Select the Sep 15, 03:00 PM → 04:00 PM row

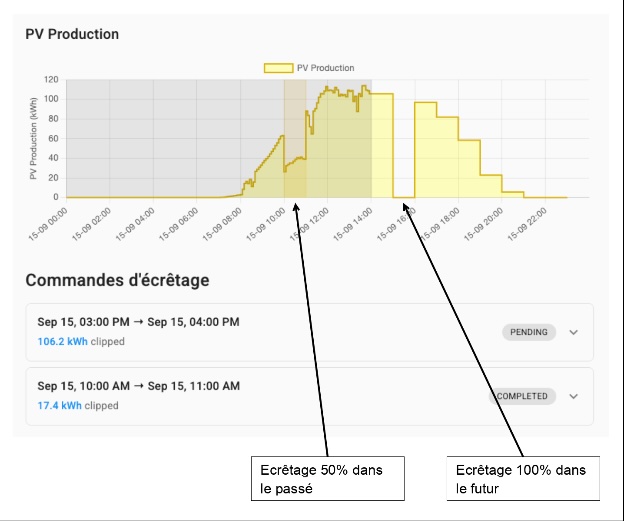pos(139,322)
